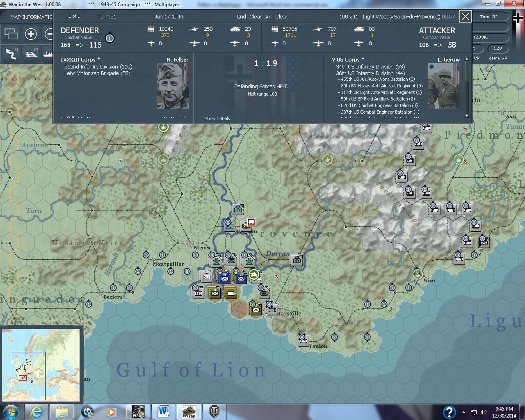Screen dimensions: 525x420
Task: Click defender fort level 1 marker
Action: coord(110,38)
